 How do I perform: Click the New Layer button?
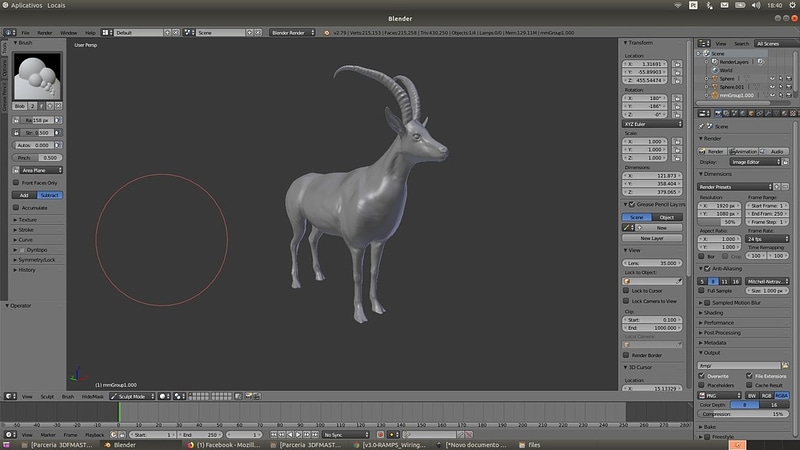pos(652,238)
